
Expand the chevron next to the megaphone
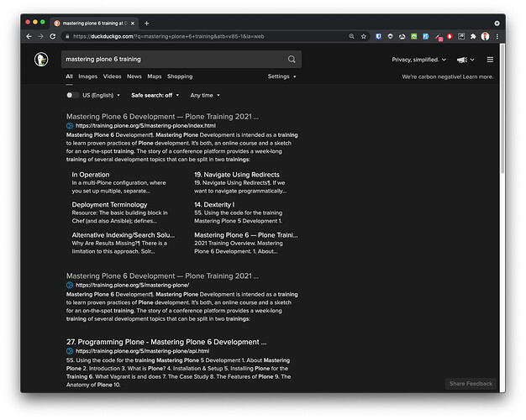coord(472,60)
